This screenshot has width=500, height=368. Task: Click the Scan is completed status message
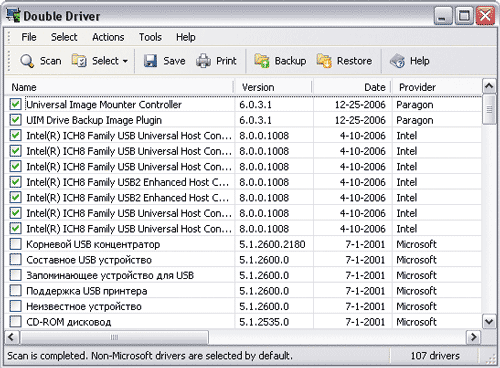click(x=150, y=356)
